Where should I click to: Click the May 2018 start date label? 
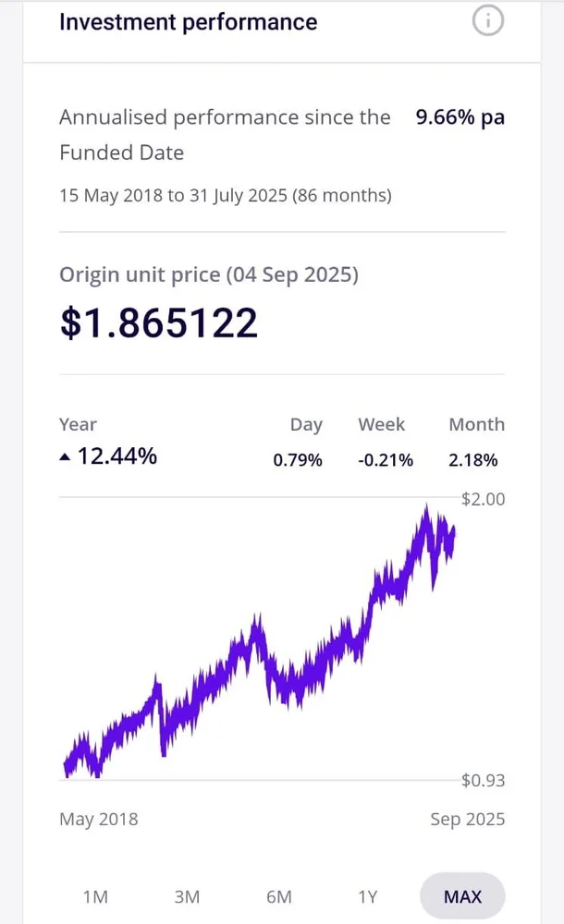pos(98,820)
